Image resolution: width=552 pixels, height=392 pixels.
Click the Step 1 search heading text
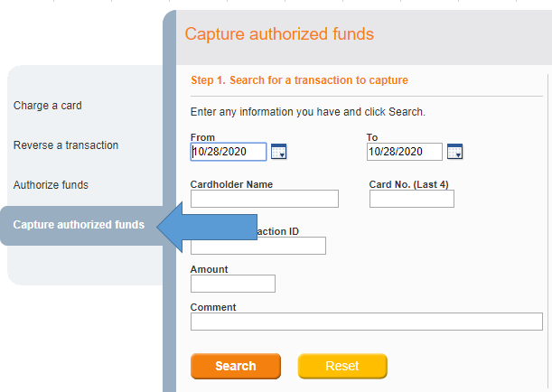coord(300,80)
